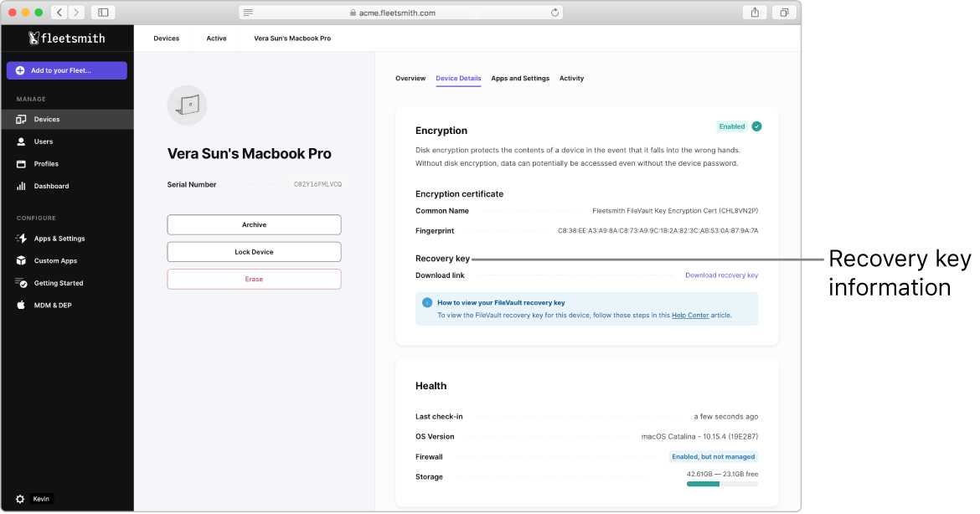Click the Safari share icon
This screenshot has width=980, height=514.
click(x=755, y=13)
